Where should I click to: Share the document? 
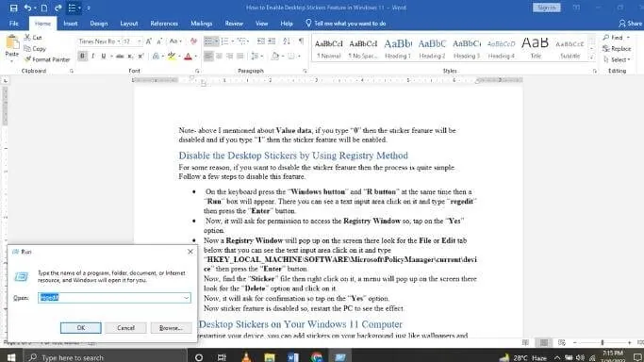click(x=631, y=24)
